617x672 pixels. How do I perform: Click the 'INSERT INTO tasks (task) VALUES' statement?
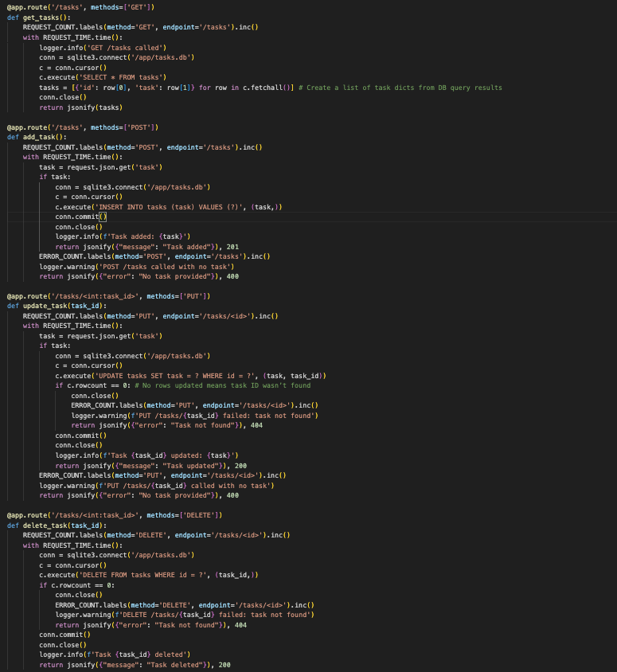(169, 208)
